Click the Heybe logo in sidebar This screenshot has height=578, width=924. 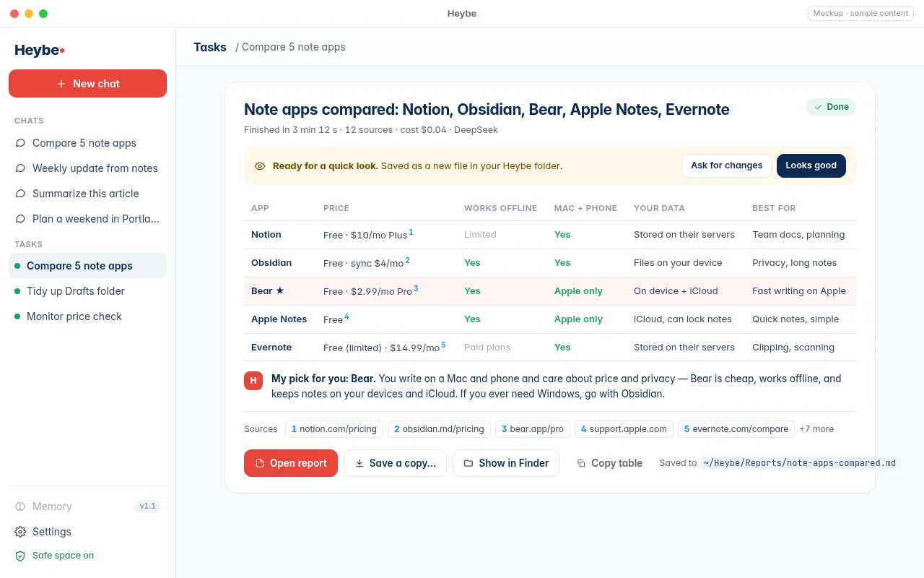[40, 50]
